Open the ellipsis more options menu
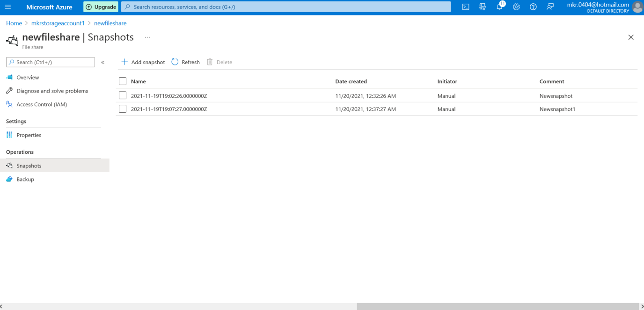 (x=147, y=37)
